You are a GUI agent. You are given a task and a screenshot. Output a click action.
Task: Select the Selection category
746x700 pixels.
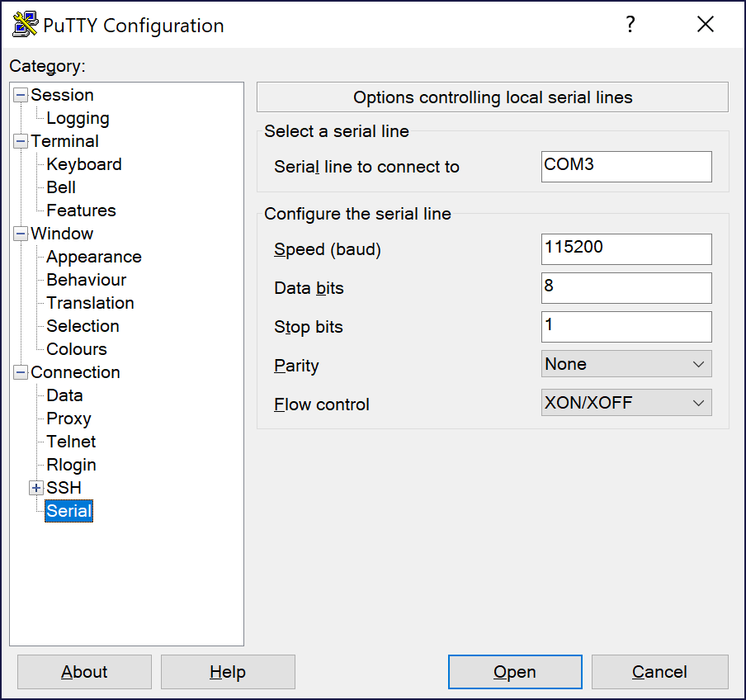click(x=83, y=326)
